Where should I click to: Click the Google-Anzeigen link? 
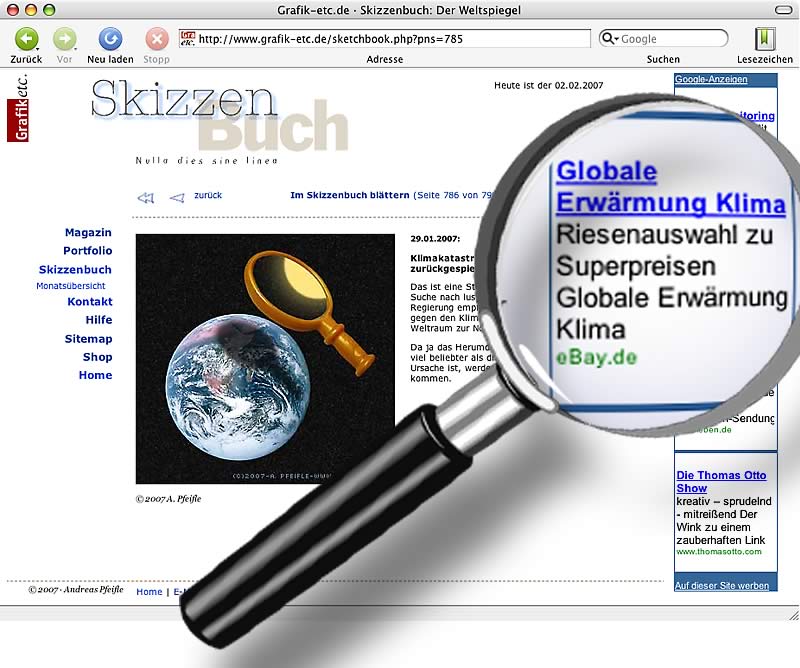[x=711, y=79]
